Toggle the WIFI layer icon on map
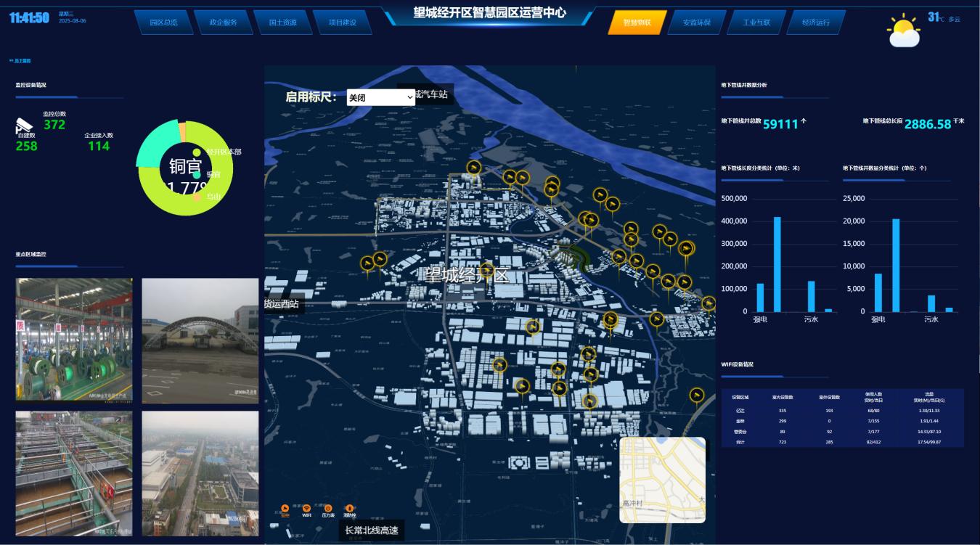Image resolution: width=980 pixels, height=545 pixels. point(306,509)
